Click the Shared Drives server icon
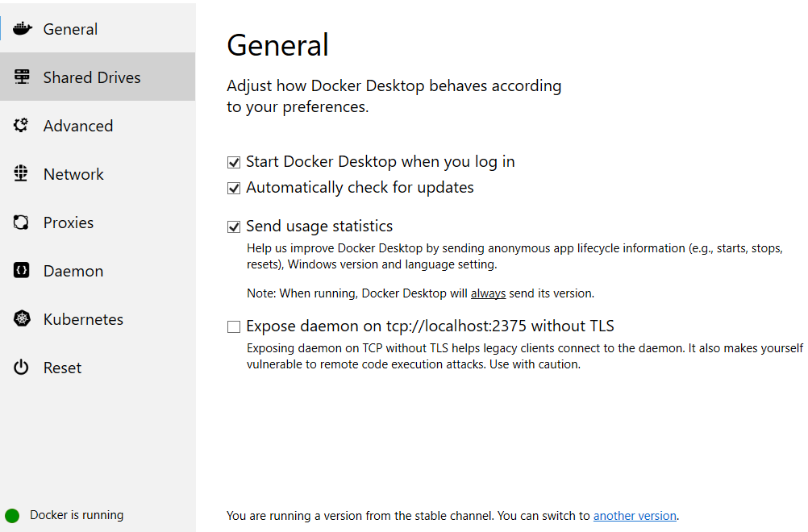The image size is (808, 532). (x=22, y=77)
